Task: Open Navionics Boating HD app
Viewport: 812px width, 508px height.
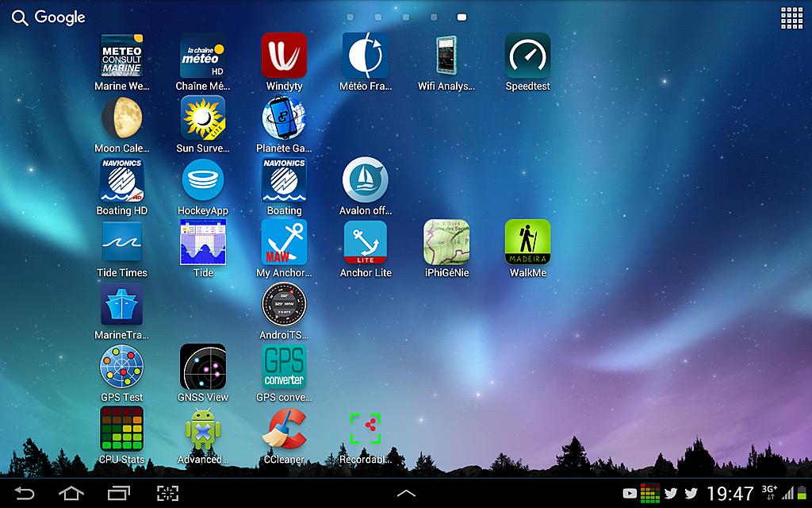Action: pyautogui.click(x=121, y=180)
